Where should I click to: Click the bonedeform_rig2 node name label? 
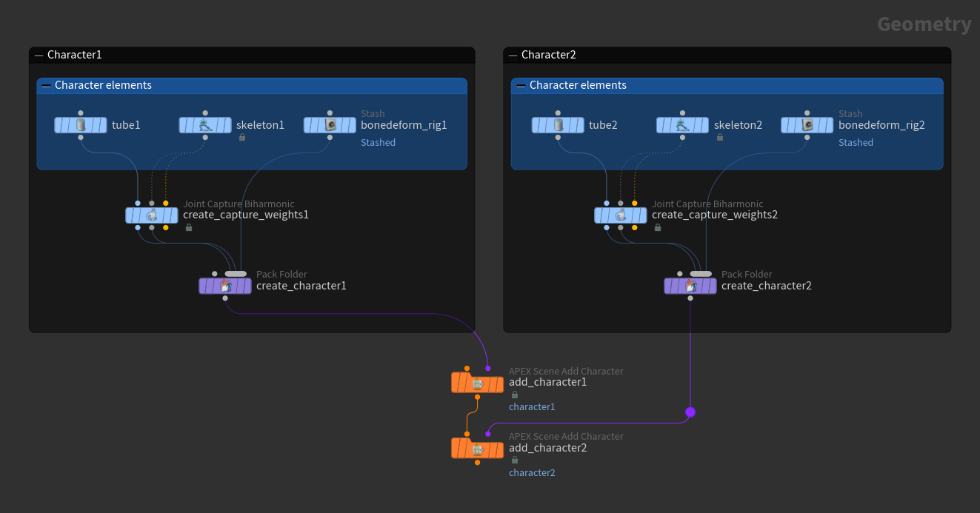tap(881, 125)
